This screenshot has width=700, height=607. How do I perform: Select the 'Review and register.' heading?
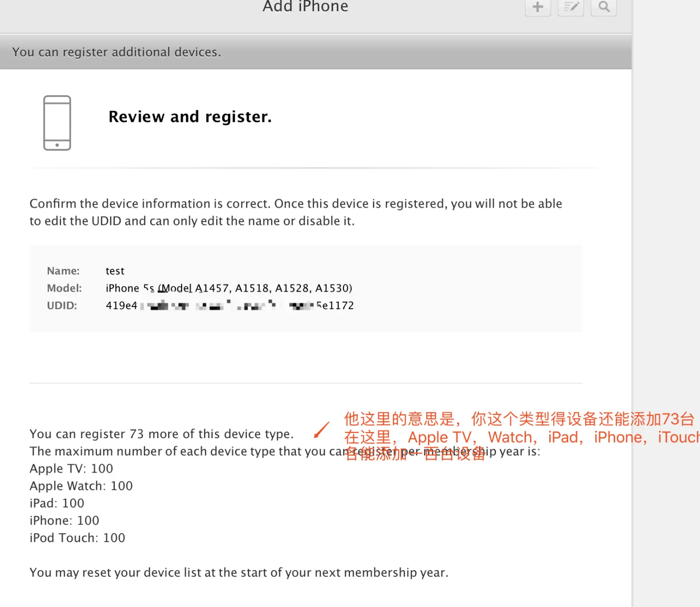tap(190, 117)
